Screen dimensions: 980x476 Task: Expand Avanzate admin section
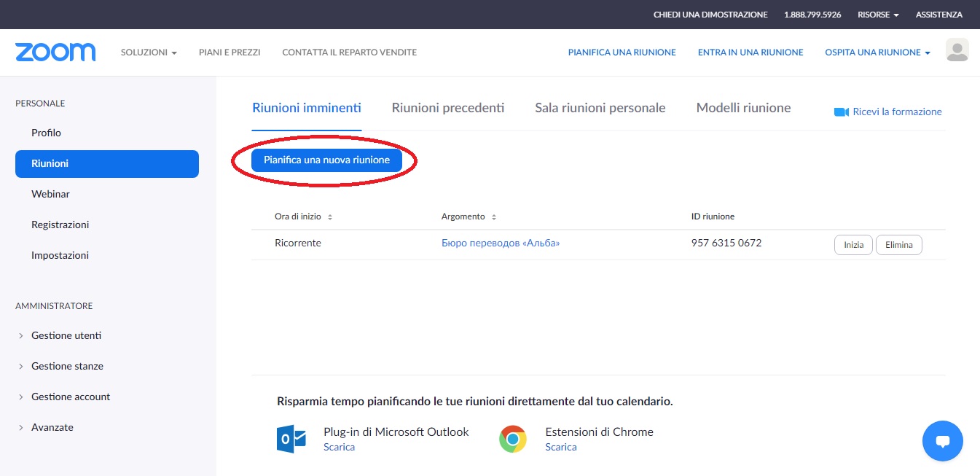(52, 427)
